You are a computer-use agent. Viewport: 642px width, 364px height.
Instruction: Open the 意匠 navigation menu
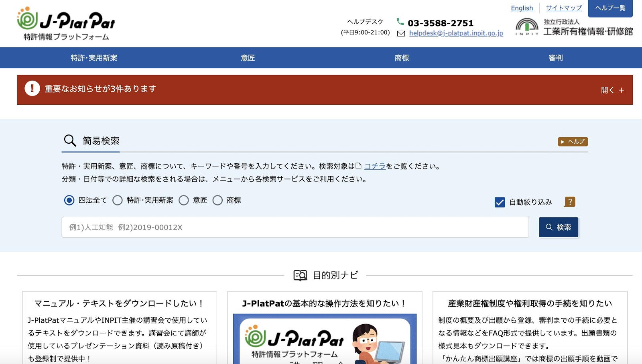(x=248, y=58)
